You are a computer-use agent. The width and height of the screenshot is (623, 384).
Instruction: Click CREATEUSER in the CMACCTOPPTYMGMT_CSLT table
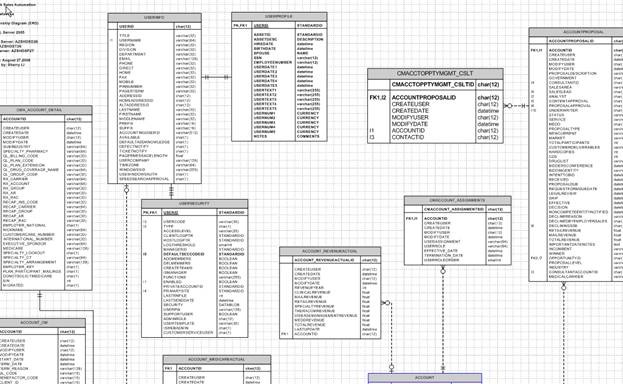410,104
